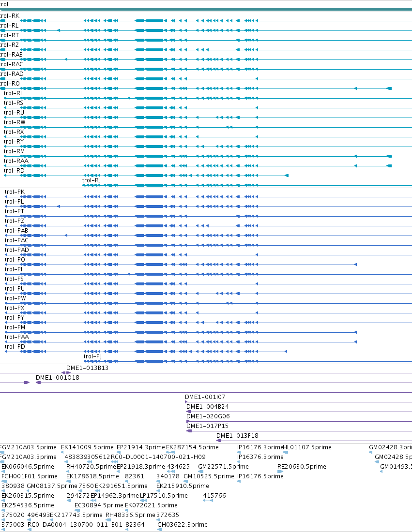Select EST label EC30894.5prime
This screenshot has width=412, height=532.
click(x=99, y=505)
